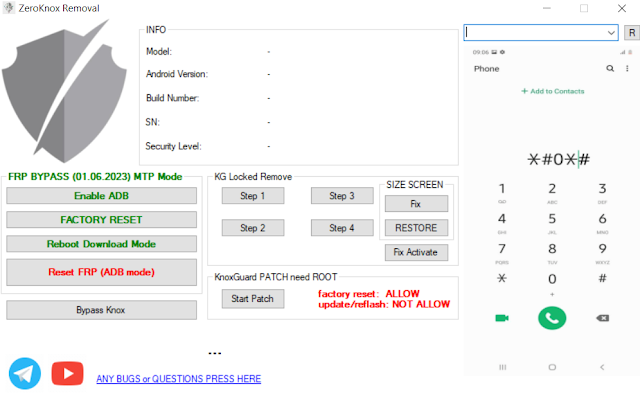Open the Telegram channel icon
Screen dimensions: 640x399
click(x=25, y=373)
